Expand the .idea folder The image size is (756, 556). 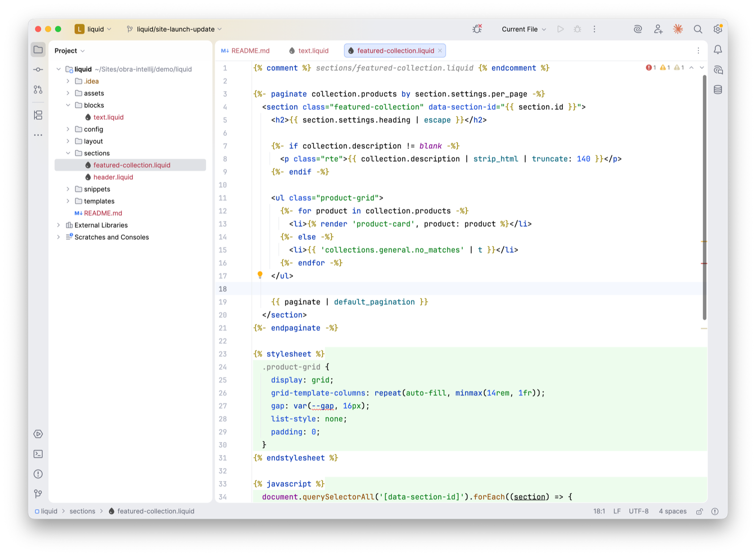coord(68,81)
